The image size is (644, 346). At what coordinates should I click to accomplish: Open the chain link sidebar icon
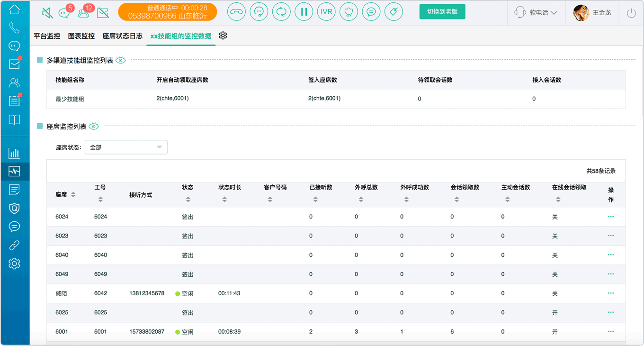tap(15, 245)
